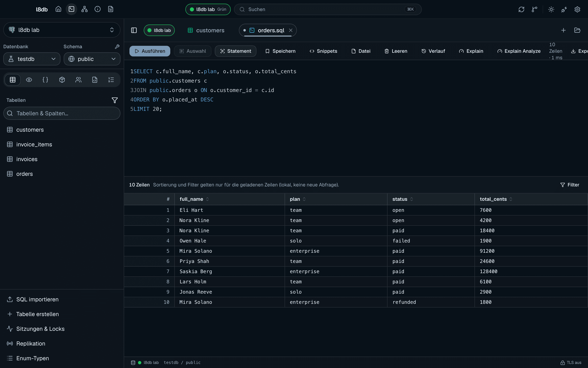The width and height of the screenshot is (588, 368).
Task: Select the Saskia Berg cell
Action: coord(230,271)
